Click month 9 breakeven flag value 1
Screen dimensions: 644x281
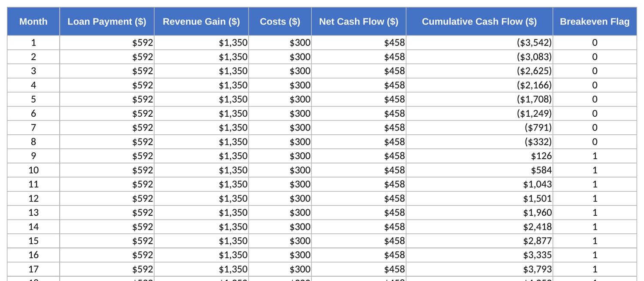click(x=595, y=156)
